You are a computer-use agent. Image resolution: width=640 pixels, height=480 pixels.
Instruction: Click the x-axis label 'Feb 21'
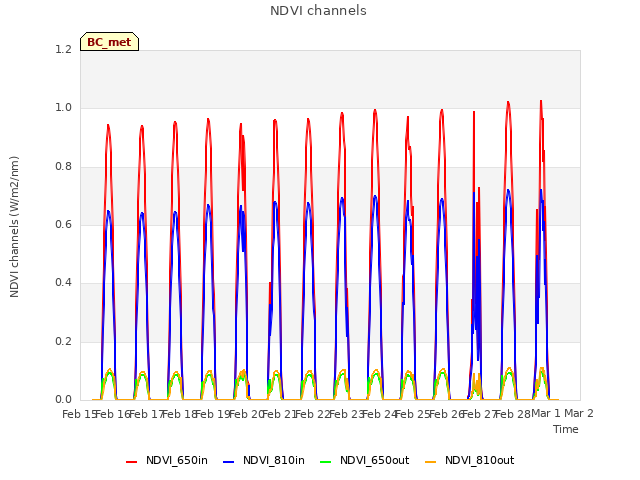(279, 414)
